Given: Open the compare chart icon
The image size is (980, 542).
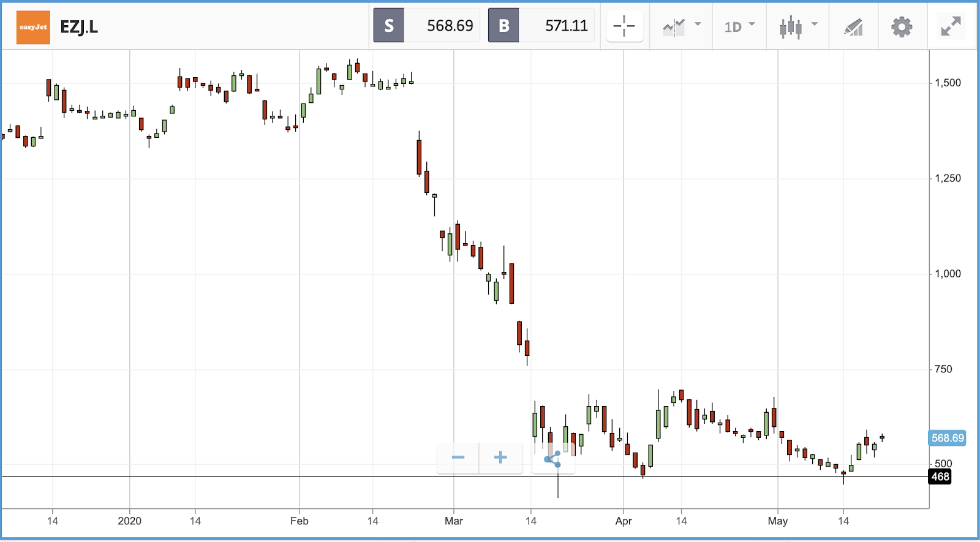Looking at the screenshot, I should (674, 27).
